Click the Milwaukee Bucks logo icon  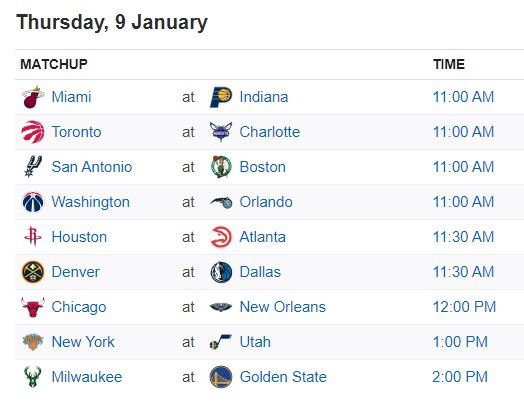[33, 377]
